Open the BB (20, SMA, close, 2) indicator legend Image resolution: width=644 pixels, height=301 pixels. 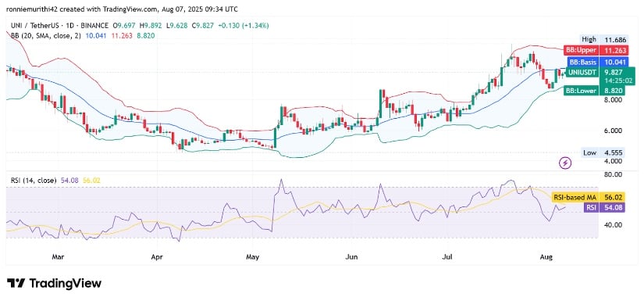[46, 36]
